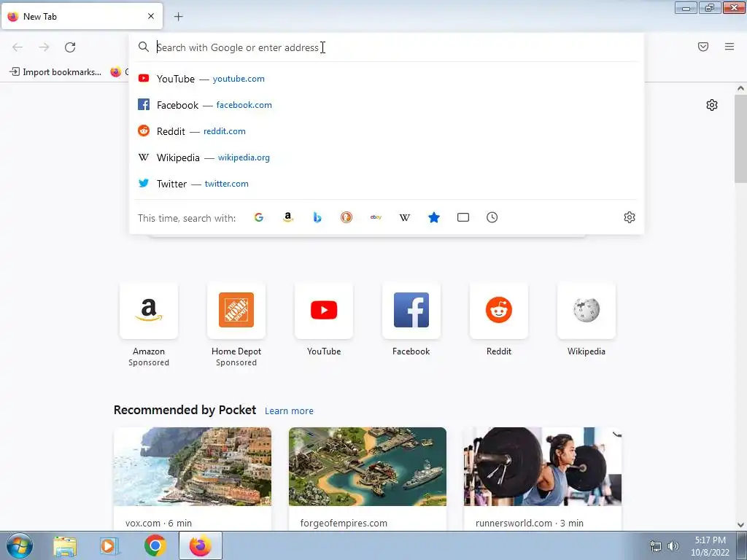The width and height of the screenshot is (747, 560).
Task: Open Google Chrome from taskbar
Action: [155, 545]
